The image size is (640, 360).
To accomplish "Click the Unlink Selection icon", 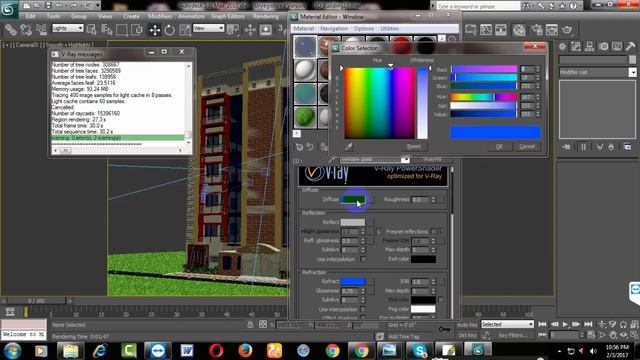I will pyautogui.click(x=26, y=30).
